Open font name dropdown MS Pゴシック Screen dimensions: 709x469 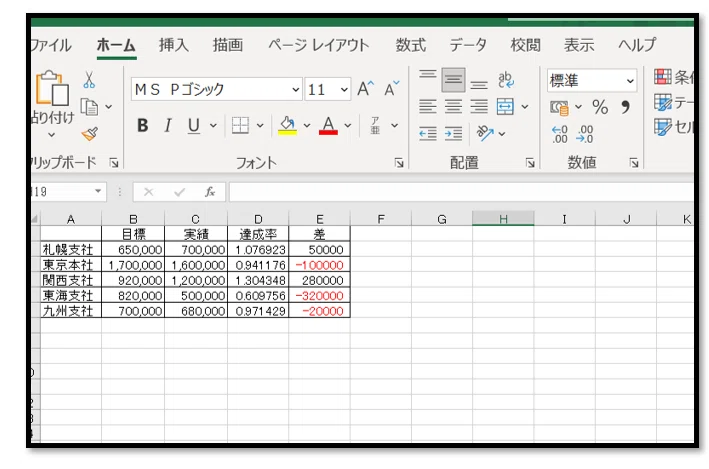[296, 89]
